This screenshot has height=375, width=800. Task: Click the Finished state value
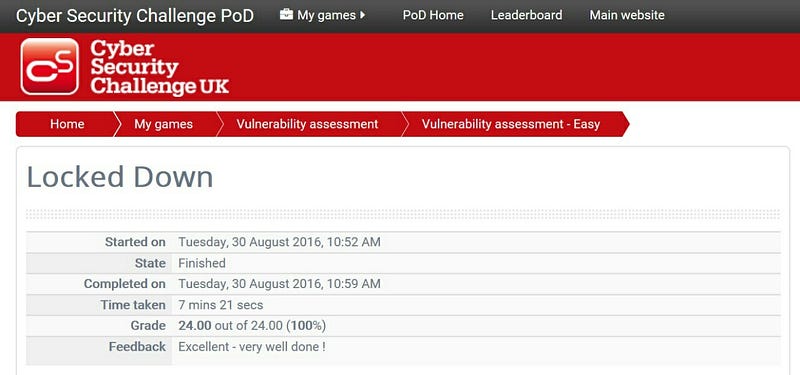(x=202, y=263)
